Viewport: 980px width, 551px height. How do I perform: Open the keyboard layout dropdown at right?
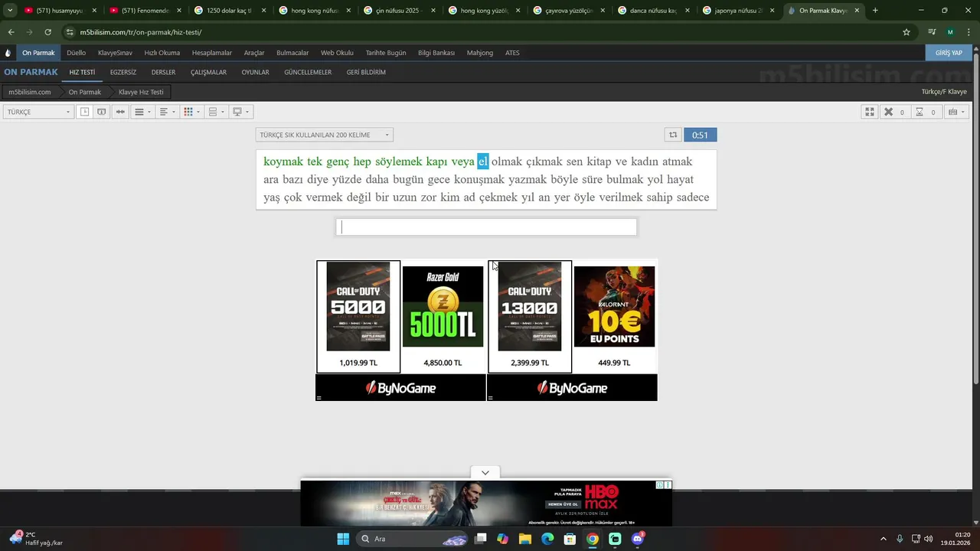(x=956, y=112)
